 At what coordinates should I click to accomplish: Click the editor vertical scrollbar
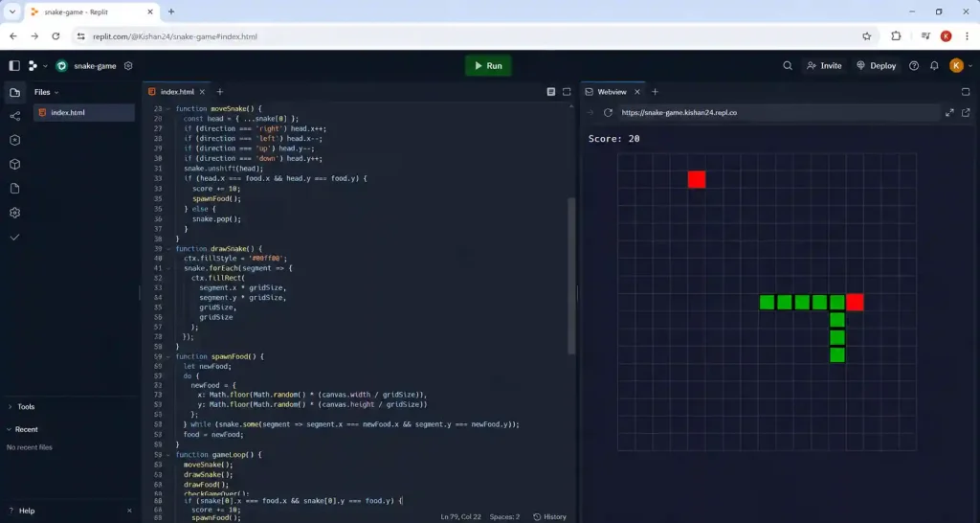[570, 275]
